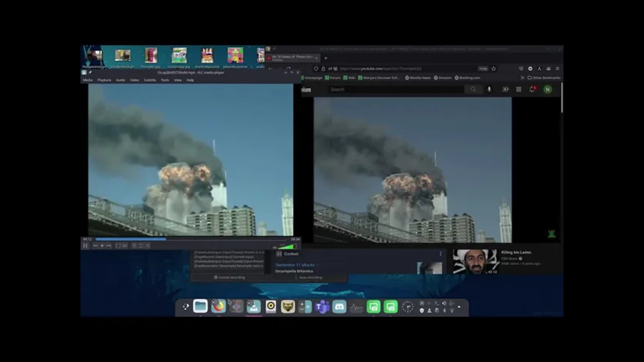
Task: Select the YouTube browser tab
Action: (293, 58)
